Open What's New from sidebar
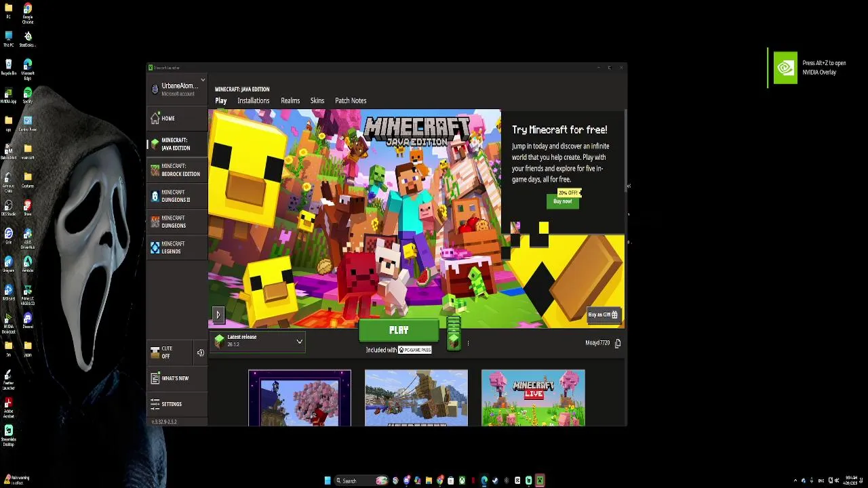868x488 pixels. (x=177, y=378)
